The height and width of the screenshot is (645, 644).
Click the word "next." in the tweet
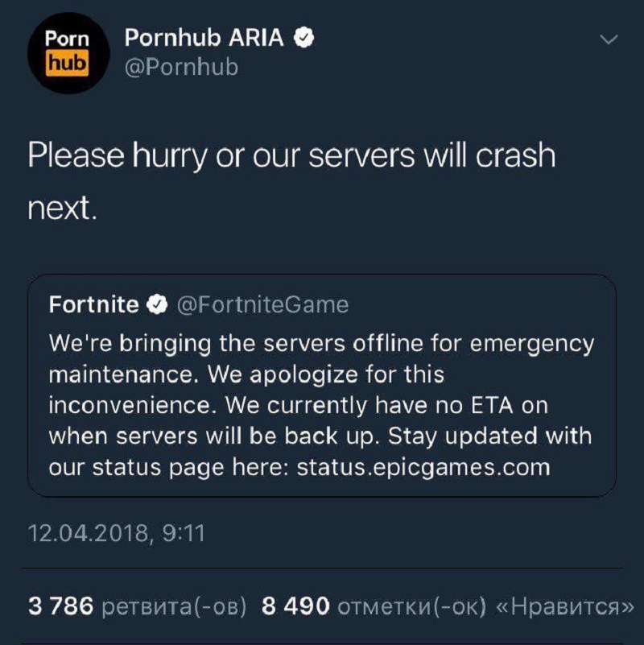(63, 209)
